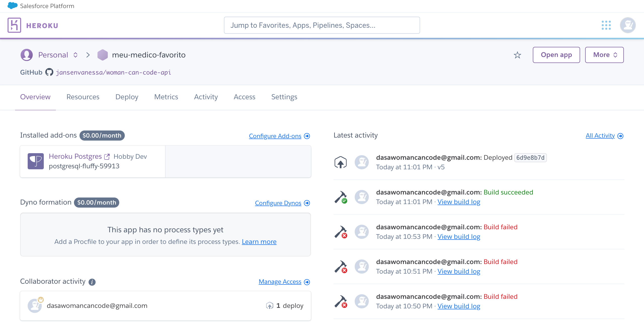The image size is (644, 327).
Task: Click the Dyno formation $0.00/month badge
Action: [97, 203]
